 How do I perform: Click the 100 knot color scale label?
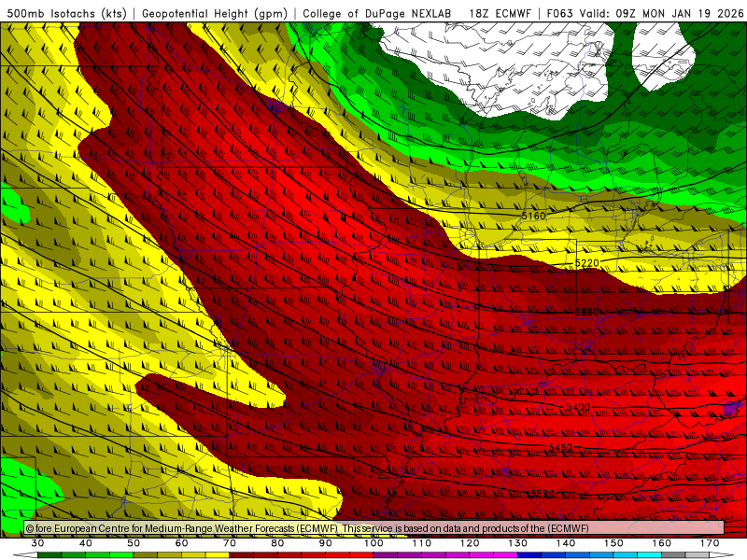point(374,543)
